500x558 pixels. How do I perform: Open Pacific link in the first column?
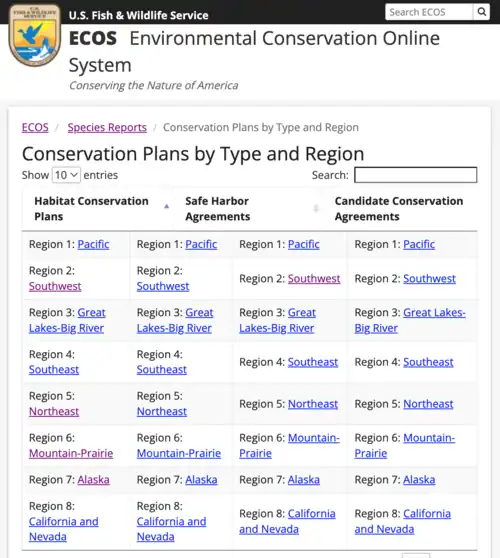pos(93,244)
